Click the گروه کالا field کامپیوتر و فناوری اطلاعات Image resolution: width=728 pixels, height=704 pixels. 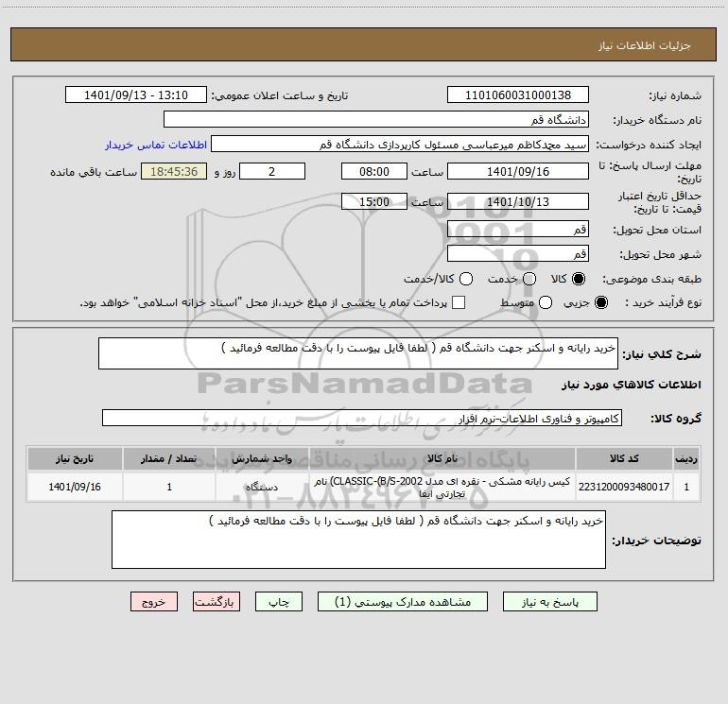point(362,418)
